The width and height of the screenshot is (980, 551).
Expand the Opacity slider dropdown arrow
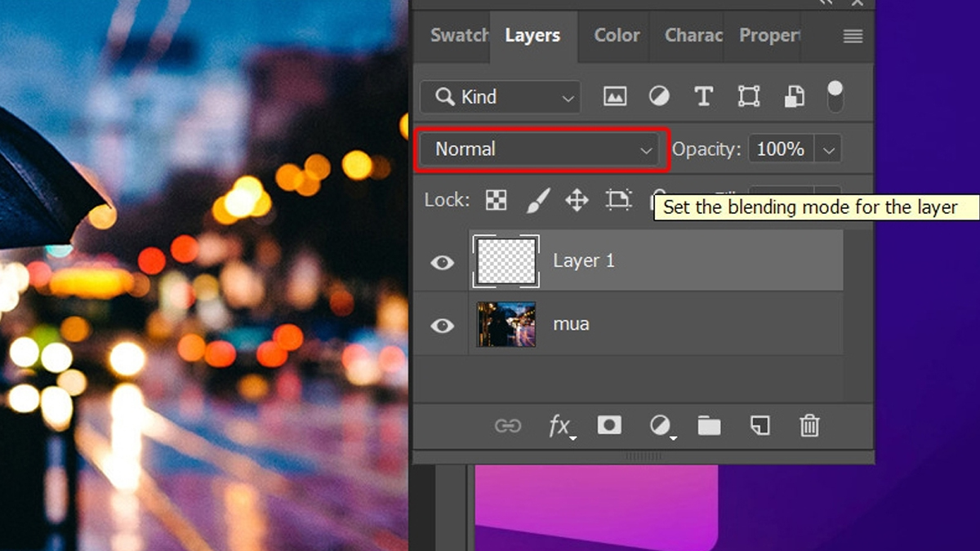[829, 149]
